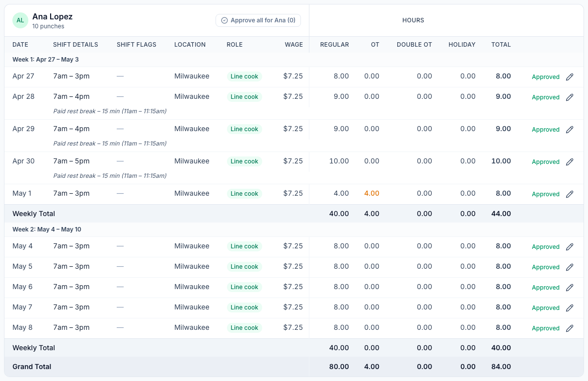588x381 pixels.
Task: Click the ROLE column header
Action: coord(234,45)
